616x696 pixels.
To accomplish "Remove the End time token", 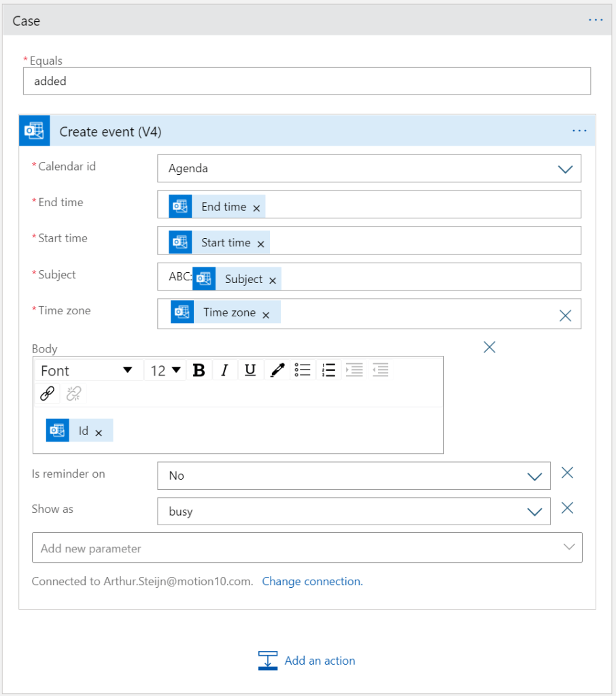I will (x=256, y=208).
